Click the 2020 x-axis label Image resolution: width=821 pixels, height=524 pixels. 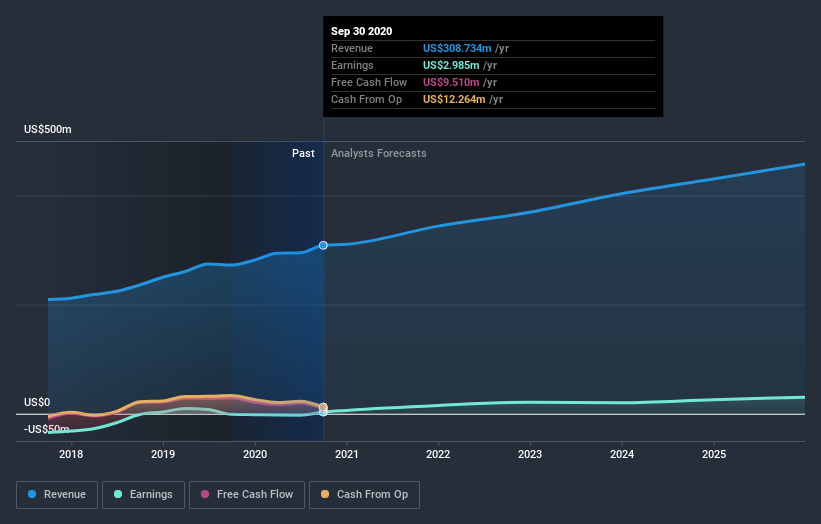(255, 454)
